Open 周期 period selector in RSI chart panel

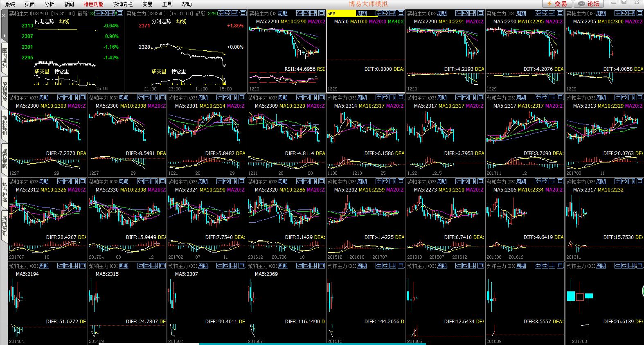tap(282, 14)
